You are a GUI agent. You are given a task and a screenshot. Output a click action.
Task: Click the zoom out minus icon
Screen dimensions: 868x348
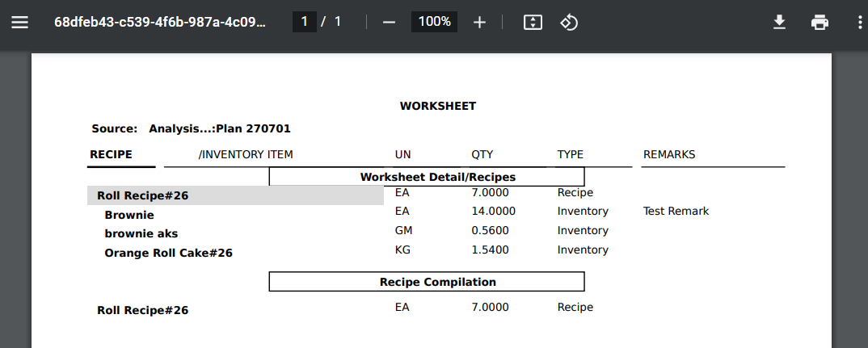click(x=390, y=22)
